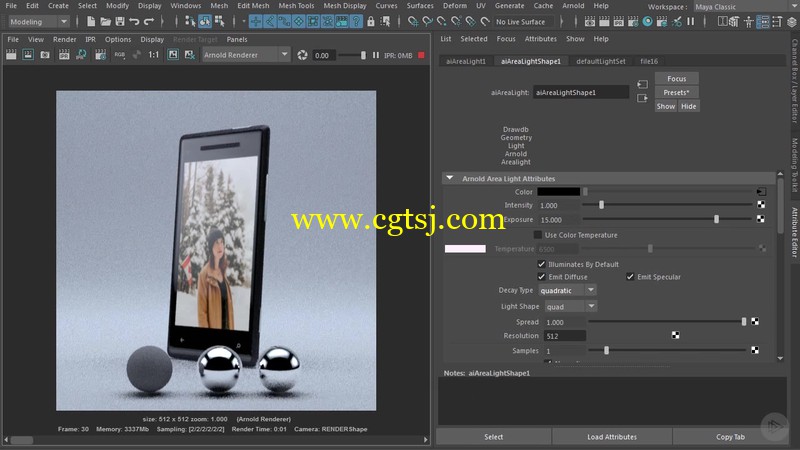Click the snapshot camera icon

45,55
